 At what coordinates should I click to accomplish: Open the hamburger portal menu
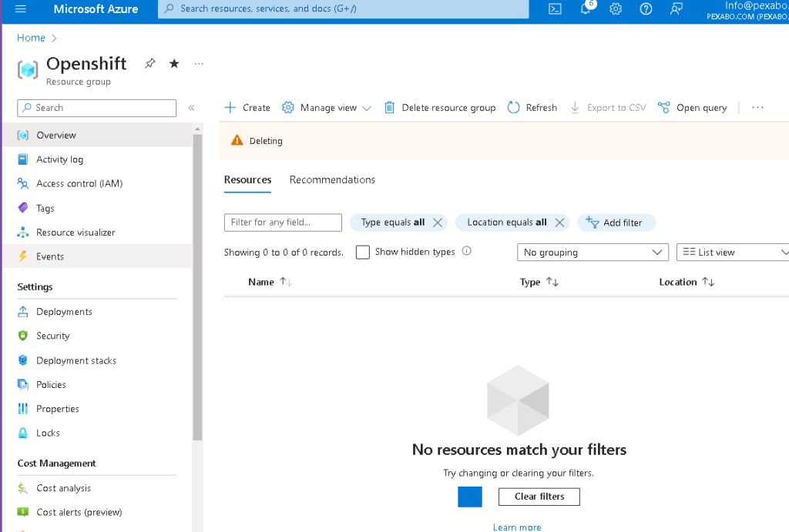pos(21,8)
